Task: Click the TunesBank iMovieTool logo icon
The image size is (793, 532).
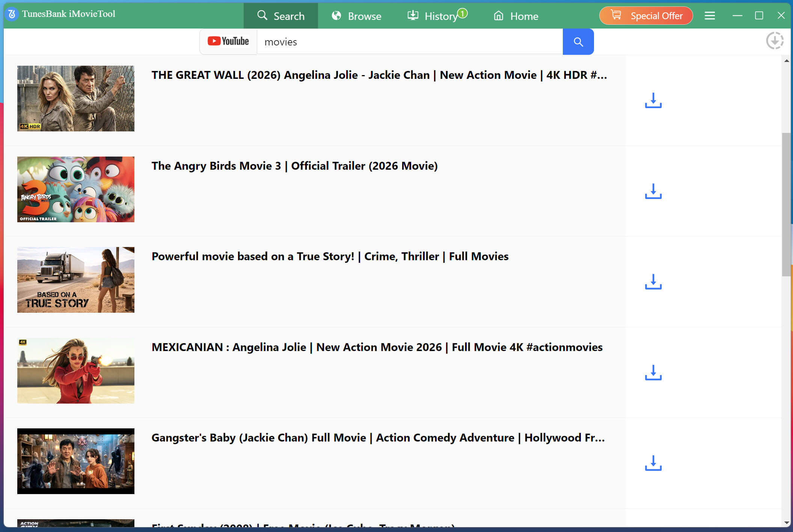Action: (x=12, y=14)
